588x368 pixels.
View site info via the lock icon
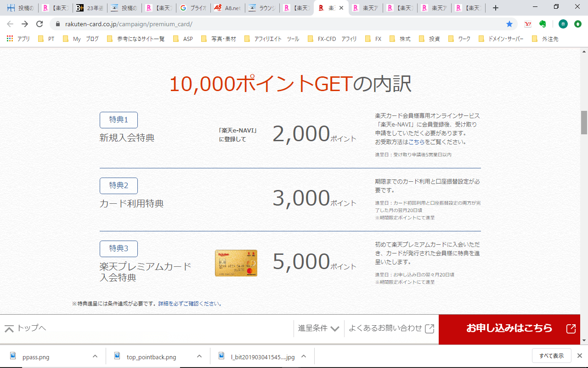(x=58, y=24)
